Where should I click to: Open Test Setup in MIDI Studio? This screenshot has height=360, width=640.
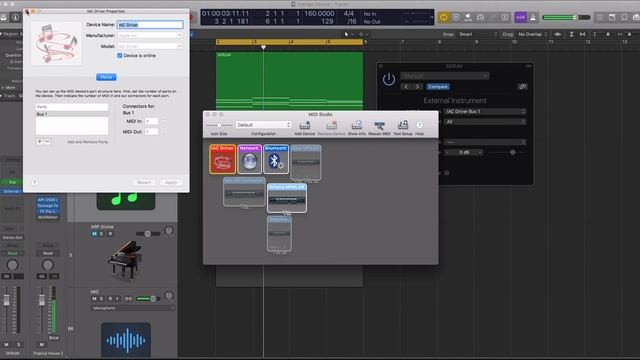click(x=403, y=128)
